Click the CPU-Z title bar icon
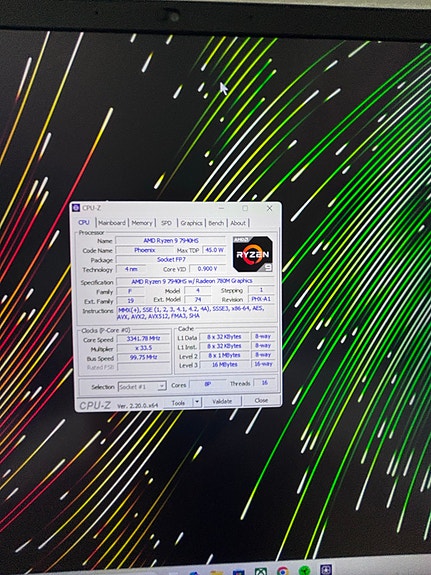This screenshot has height=575, width=431. 76,208
